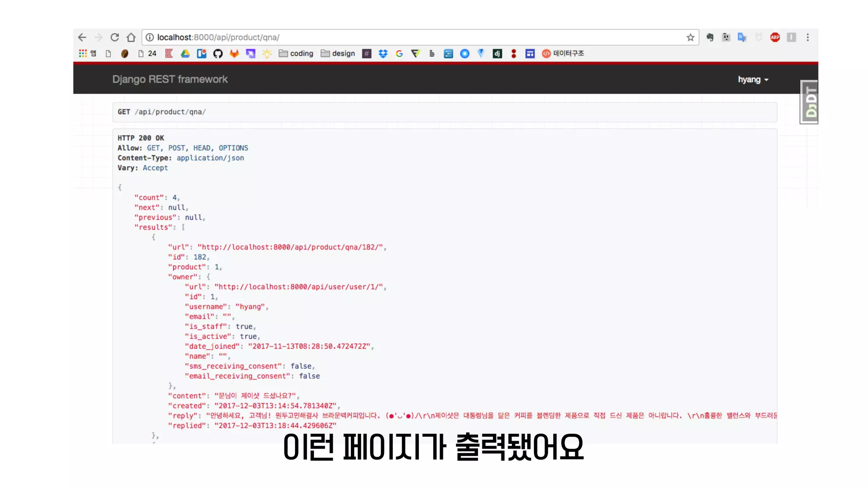Viewport: 868px width, 488px height.
Task: Reload the current page
Action: coord(114,37)
